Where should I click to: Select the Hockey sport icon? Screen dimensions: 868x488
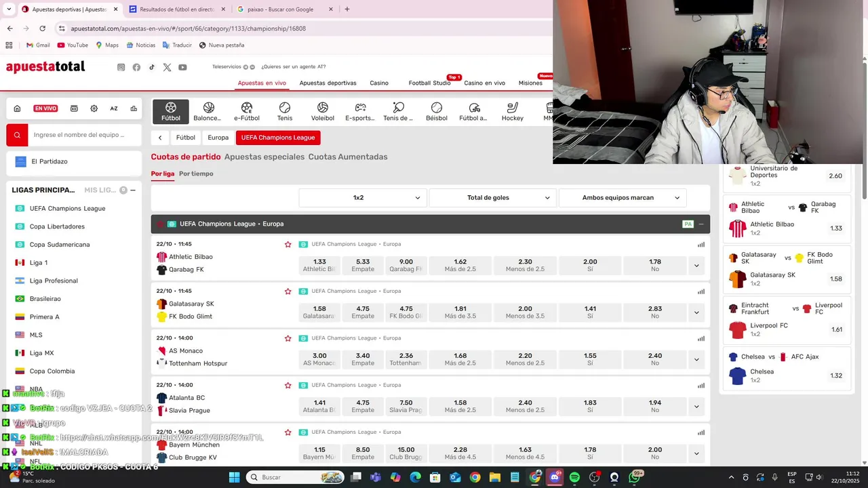click(x=513, y=111)
